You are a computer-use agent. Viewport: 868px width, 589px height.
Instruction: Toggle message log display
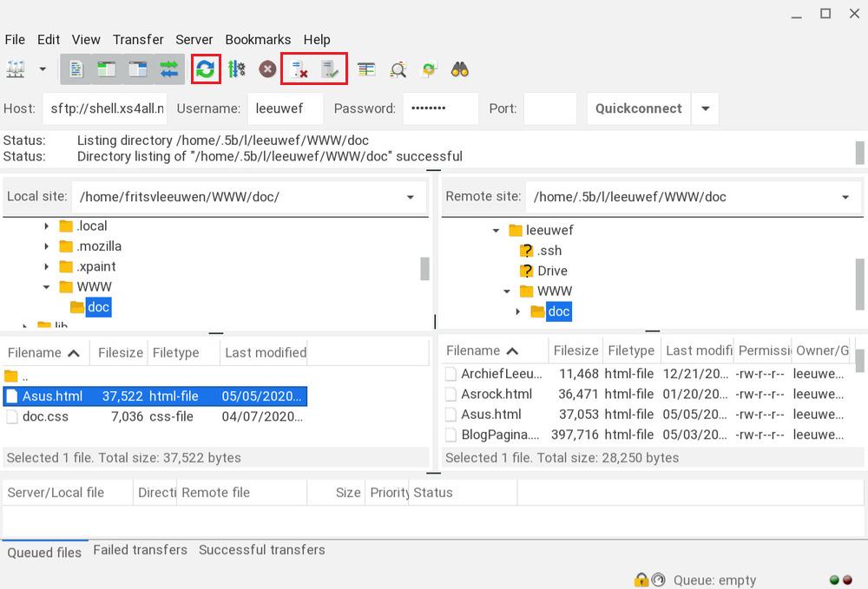coord(76,69)
